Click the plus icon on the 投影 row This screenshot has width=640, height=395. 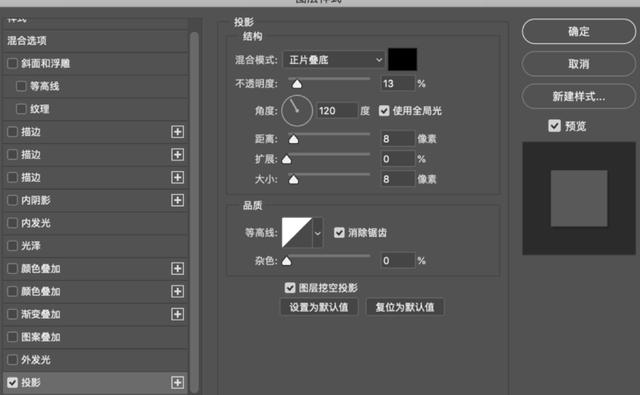(177, 382)
